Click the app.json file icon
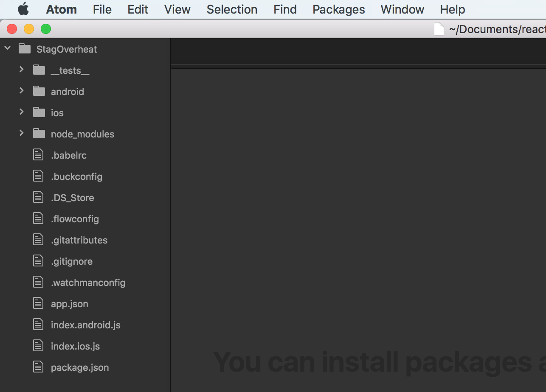 pyautogui.click(x=38, y=303)
